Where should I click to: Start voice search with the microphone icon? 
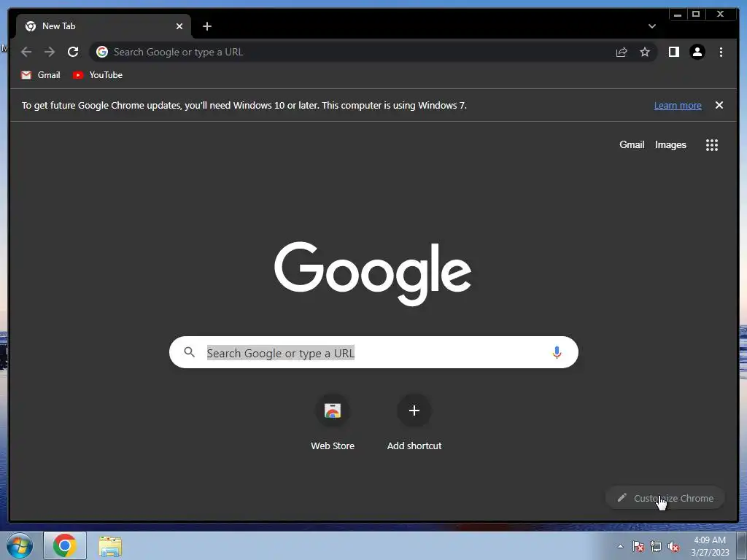(x=557, y=352)
